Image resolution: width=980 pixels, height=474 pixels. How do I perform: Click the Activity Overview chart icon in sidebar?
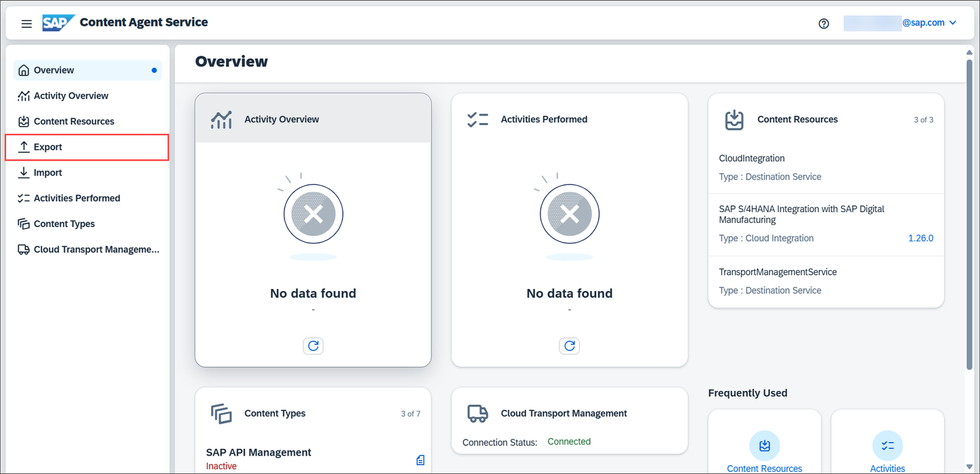tap(24, 96)
